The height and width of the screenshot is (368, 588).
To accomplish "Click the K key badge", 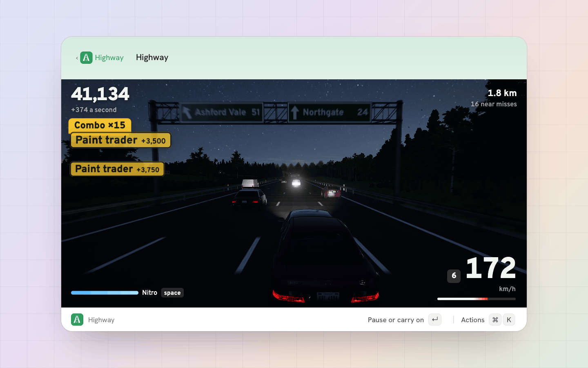I will (509, 320).
